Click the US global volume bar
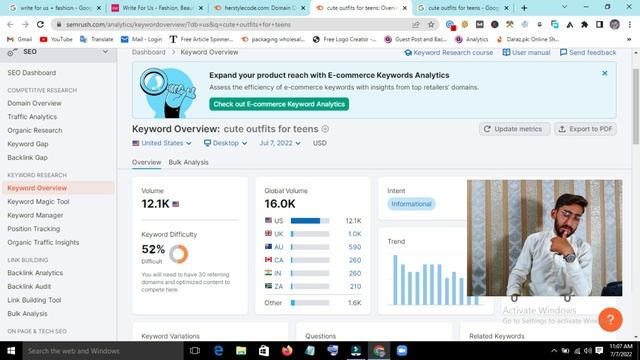 coord(310,221)
